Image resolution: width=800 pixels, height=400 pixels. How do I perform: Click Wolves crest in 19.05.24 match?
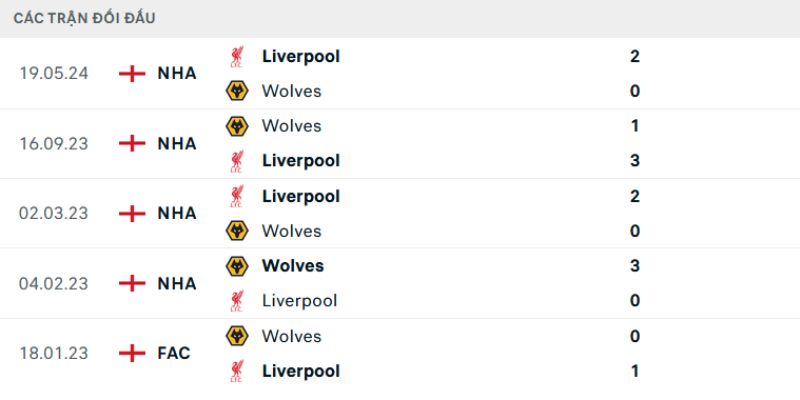[237, 91]
